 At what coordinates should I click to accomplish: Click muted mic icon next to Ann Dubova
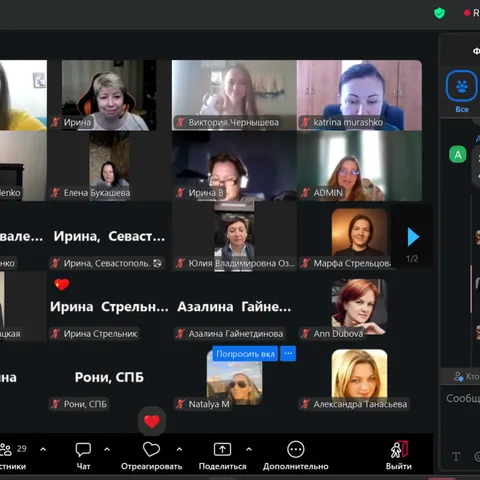305,333
